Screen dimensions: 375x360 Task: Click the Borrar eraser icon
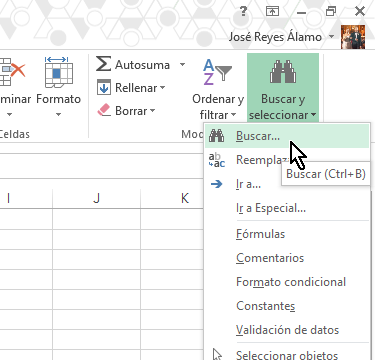[104, 110]
